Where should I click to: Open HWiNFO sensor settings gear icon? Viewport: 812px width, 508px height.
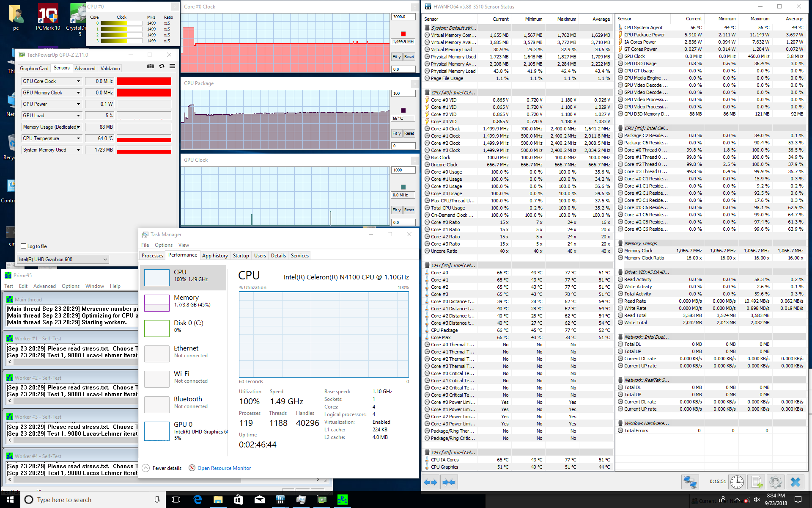pyautogui.click(x=776, y=482)
